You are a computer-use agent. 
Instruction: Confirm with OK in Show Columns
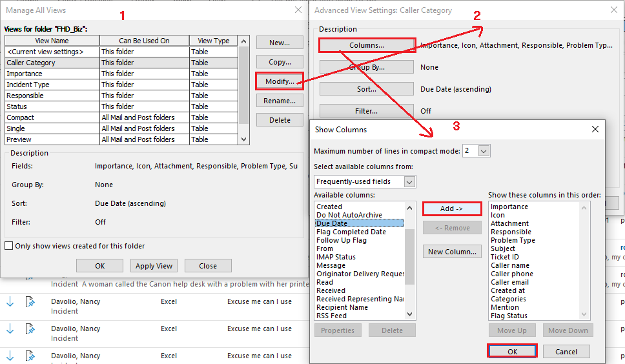(x=512, y=352)
